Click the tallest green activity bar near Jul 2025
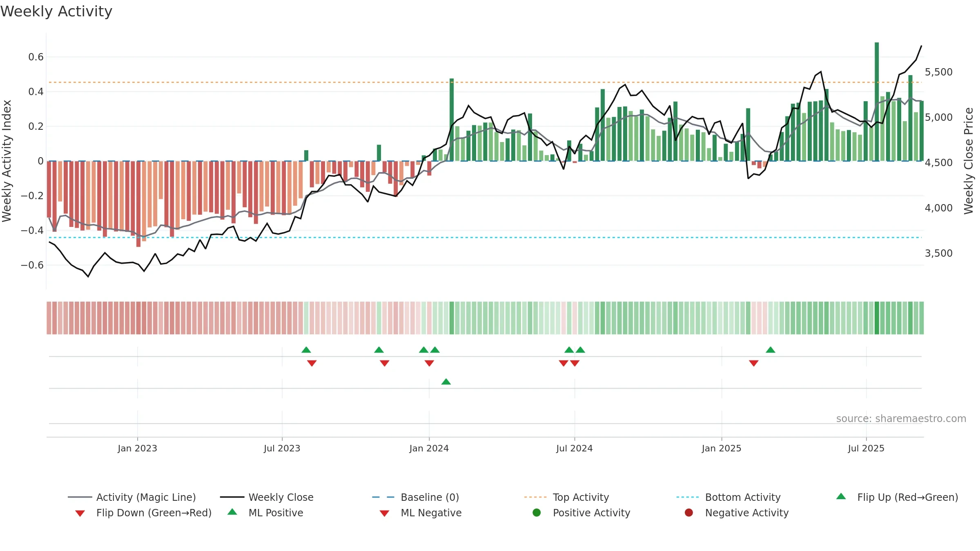Image resolution: width=980 pixels, height=551 pixels. 877,102
